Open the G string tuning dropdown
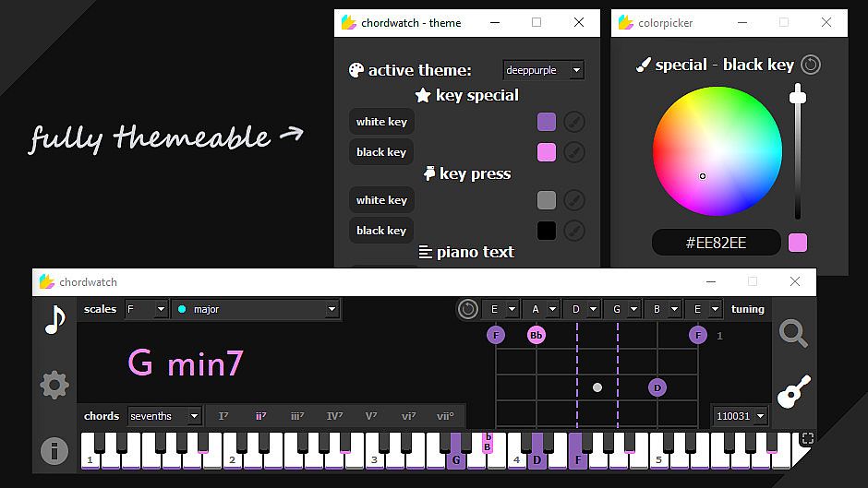The image size is (868, 488). 622,309
